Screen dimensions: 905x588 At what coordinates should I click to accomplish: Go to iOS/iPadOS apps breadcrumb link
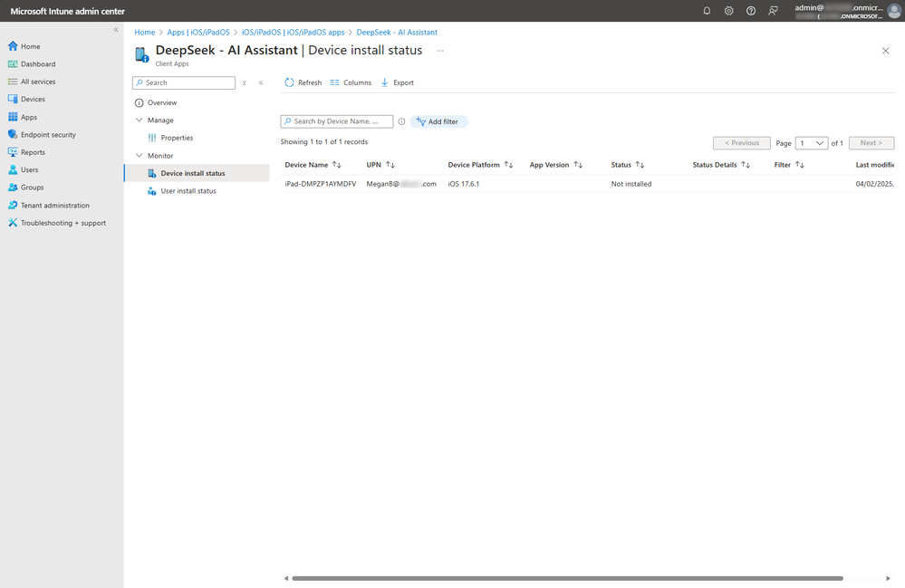(293, 33)
